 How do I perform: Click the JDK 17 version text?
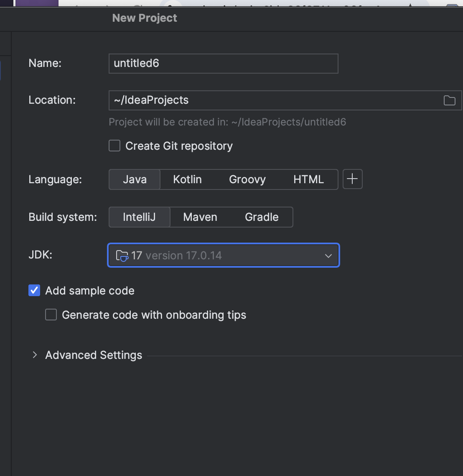click(176, 256)
